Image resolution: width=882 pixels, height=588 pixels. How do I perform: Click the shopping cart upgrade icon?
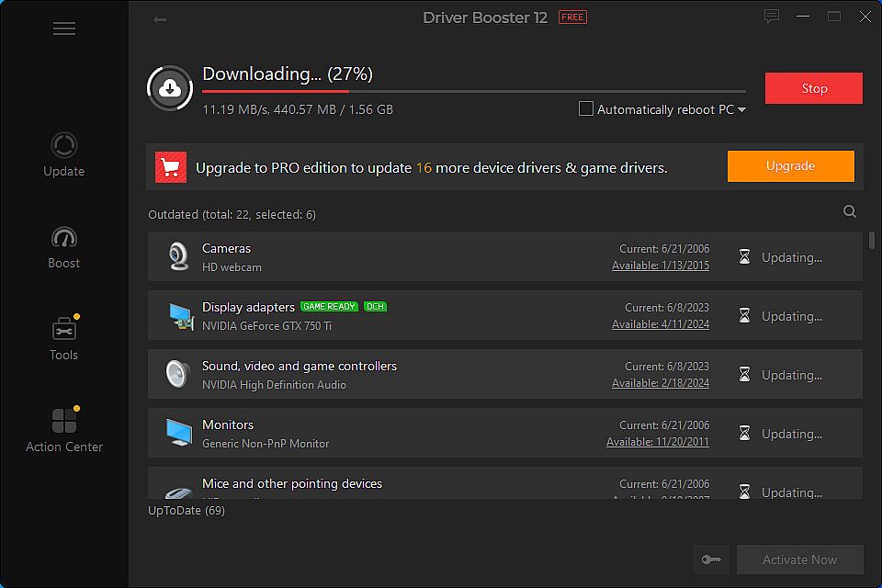point(171,167)
